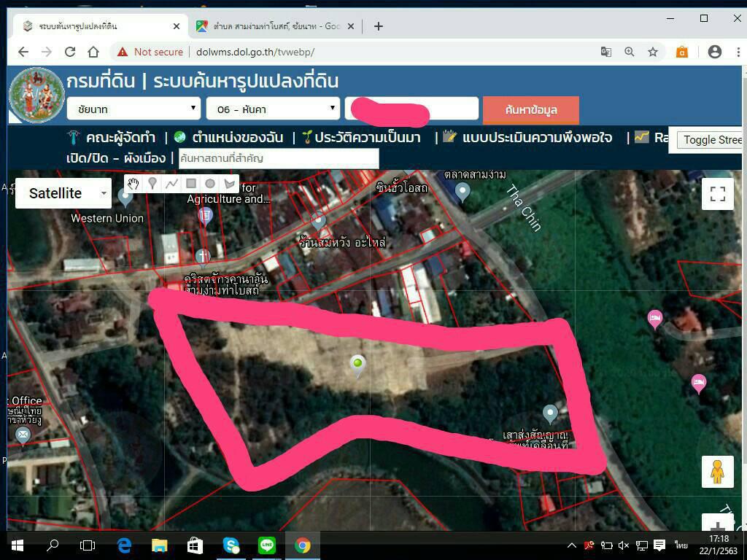
Task: Click the Street View pegman icon
Action: (717, 472)
